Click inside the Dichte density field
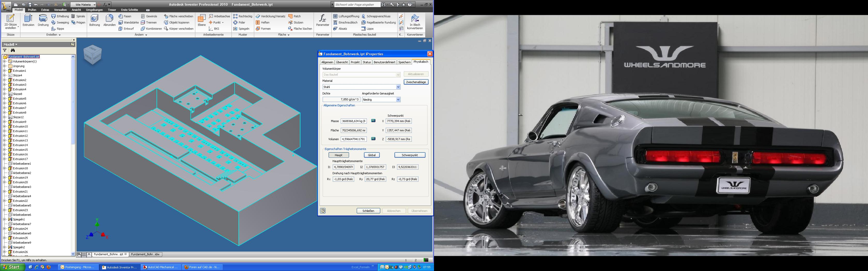 (341, 100)
